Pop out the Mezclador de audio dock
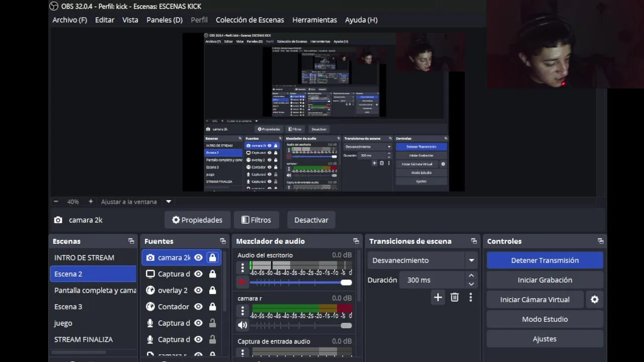644x362 pixels. [356, 241]
